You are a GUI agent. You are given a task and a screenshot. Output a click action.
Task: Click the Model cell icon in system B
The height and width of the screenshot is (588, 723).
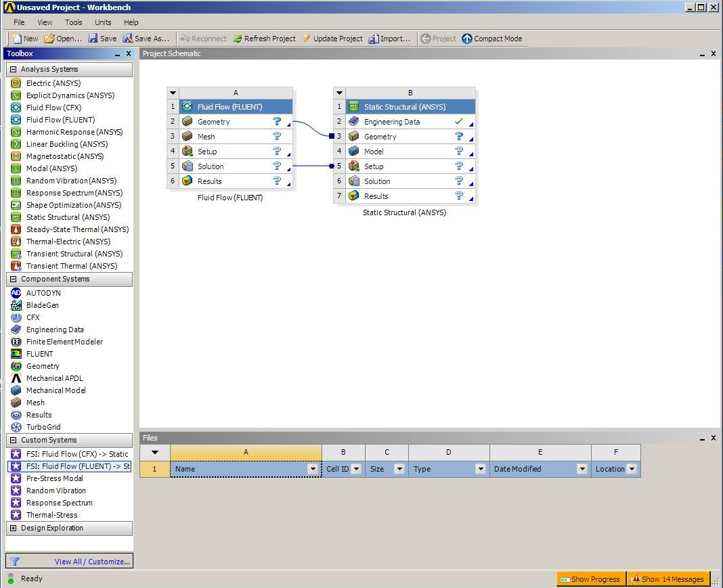[x=353, y=151]
